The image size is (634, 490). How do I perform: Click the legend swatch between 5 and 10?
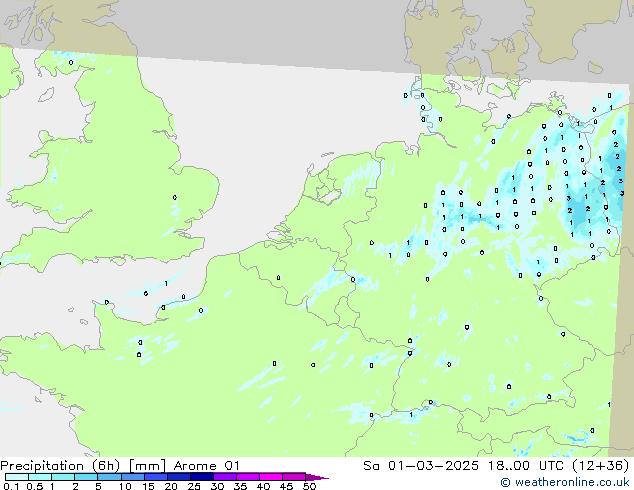pyautogui.click(x=109, y=477)
